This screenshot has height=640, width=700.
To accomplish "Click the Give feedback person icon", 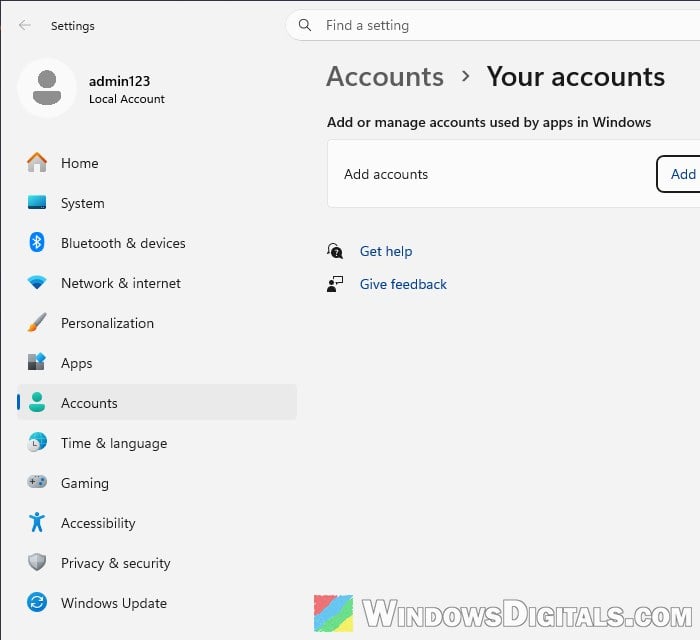I will (x=335, y=284).
